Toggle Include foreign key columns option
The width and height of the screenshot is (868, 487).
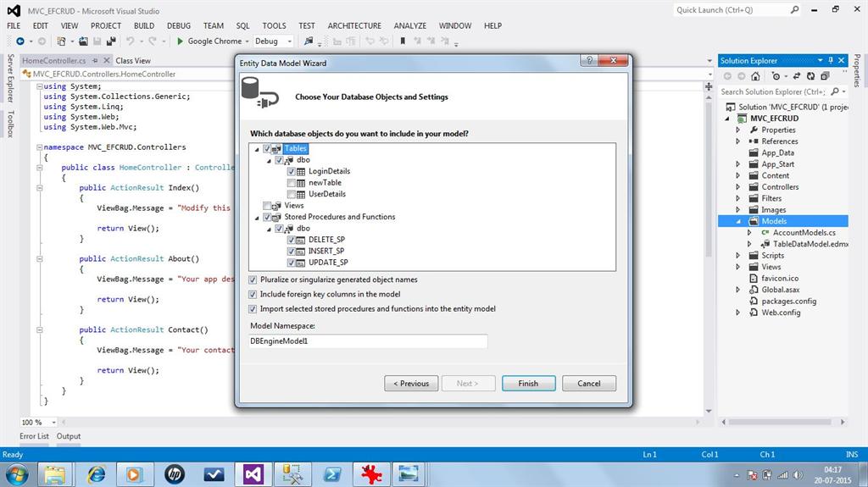click(253, 295)
